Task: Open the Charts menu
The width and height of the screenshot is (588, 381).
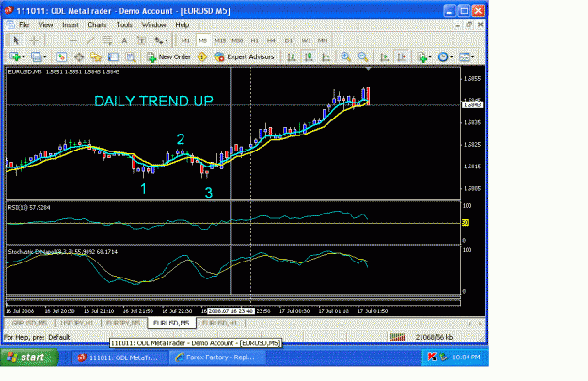Action: pos(97,25)
